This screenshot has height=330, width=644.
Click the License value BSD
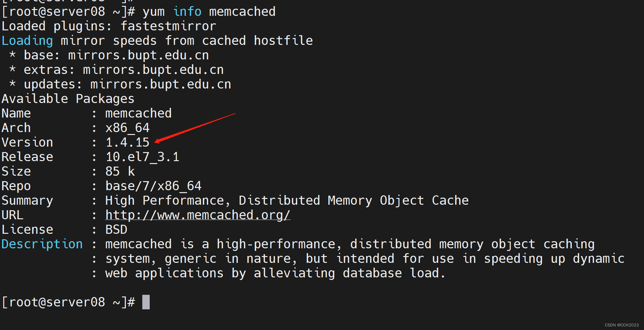pyautogui.click(x=116, y=230)
